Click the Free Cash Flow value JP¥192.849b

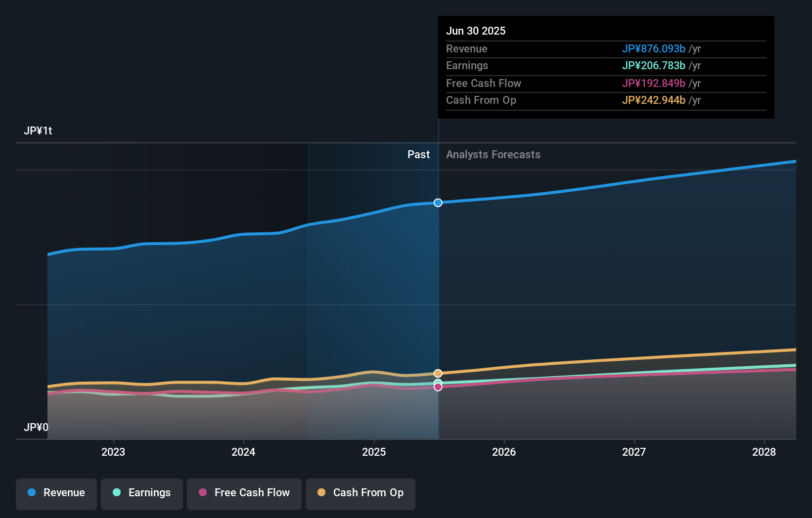[654, 83]
